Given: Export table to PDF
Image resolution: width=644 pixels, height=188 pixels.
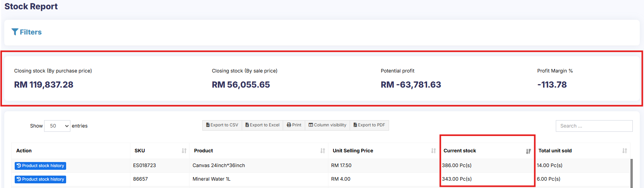Looking at the screenshot, I should click(369, 125).
